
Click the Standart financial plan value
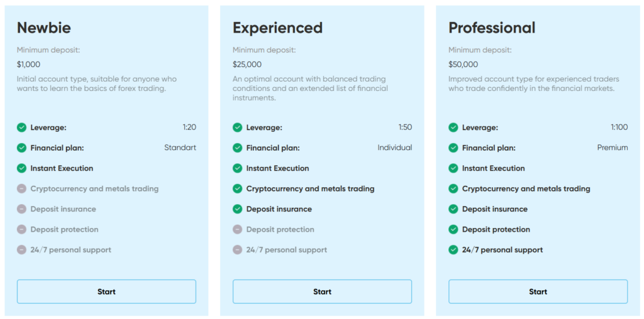180,148
